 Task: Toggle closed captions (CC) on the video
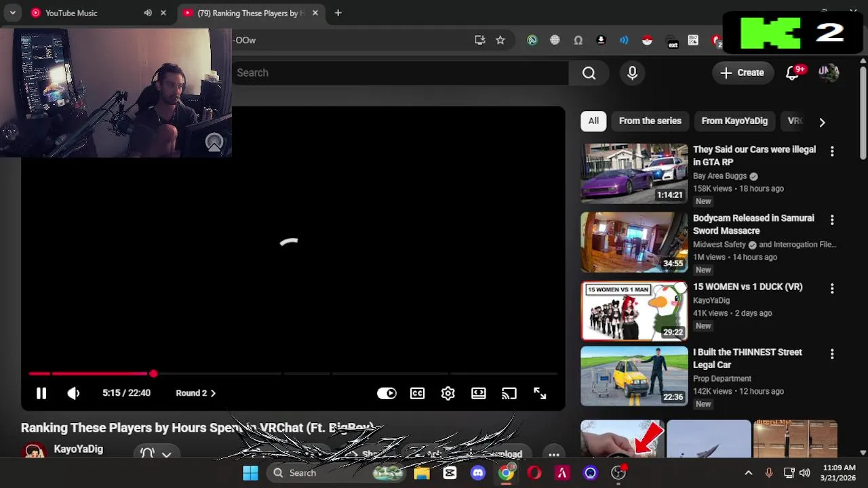click(x=417, y=393)
